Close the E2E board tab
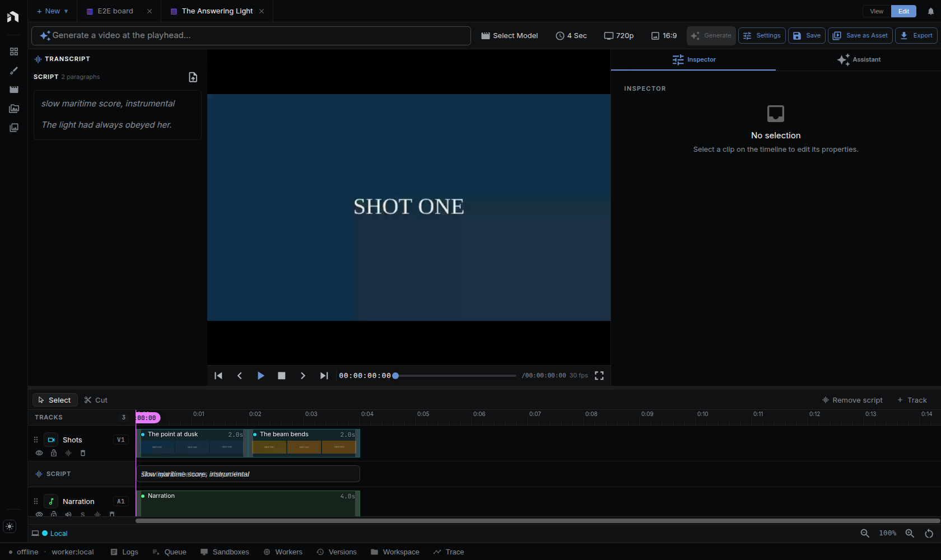Screen dimensions: 941x560 click(x=150, y=11)
